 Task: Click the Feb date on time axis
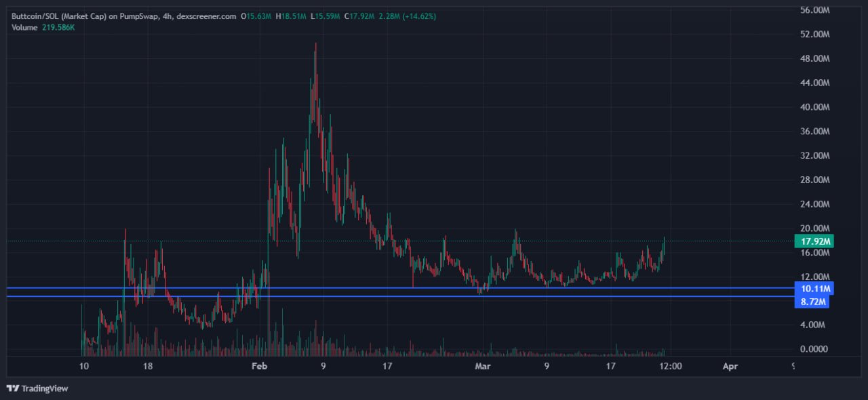click(x=259, y=366)
